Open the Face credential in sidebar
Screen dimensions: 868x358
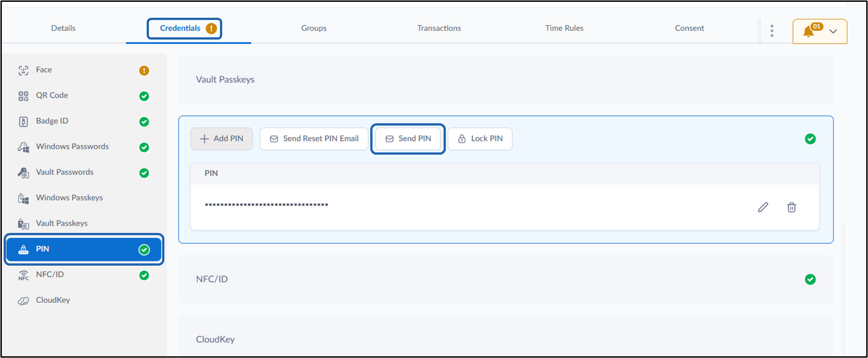(84, 70)
